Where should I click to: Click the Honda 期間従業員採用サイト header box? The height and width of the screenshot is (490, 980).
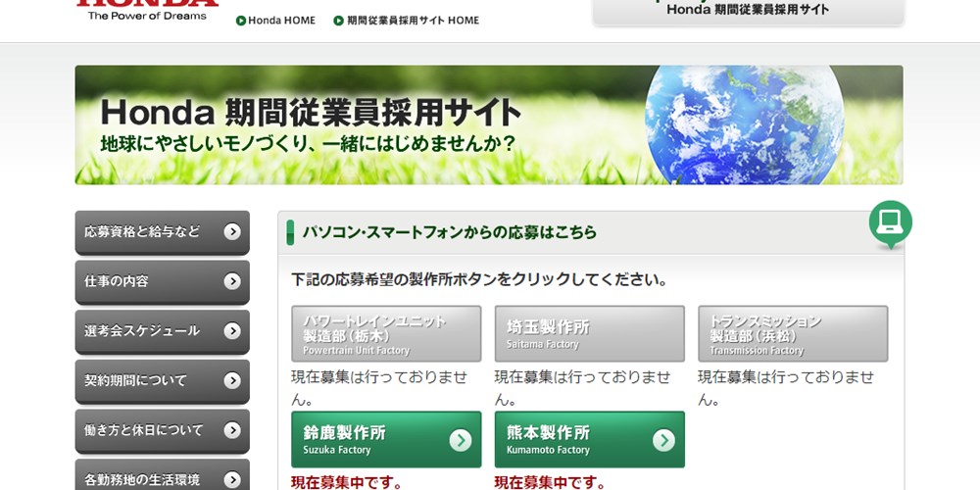[748, 11]
